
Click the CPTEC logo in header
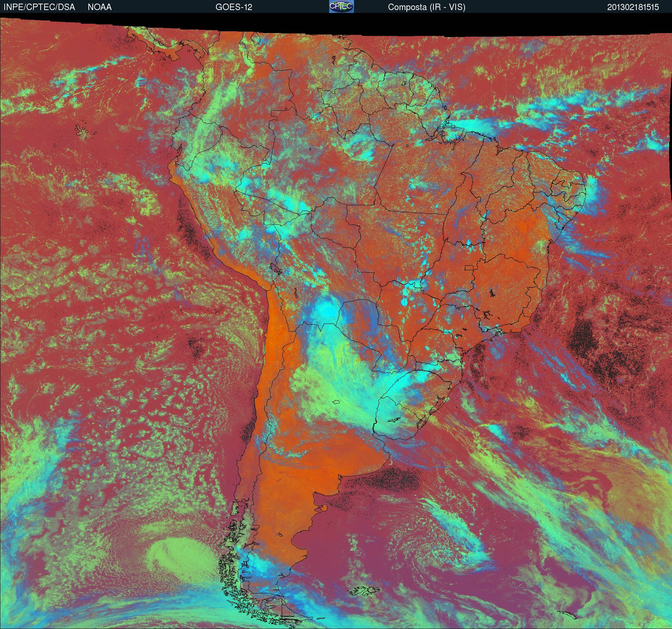341,6
